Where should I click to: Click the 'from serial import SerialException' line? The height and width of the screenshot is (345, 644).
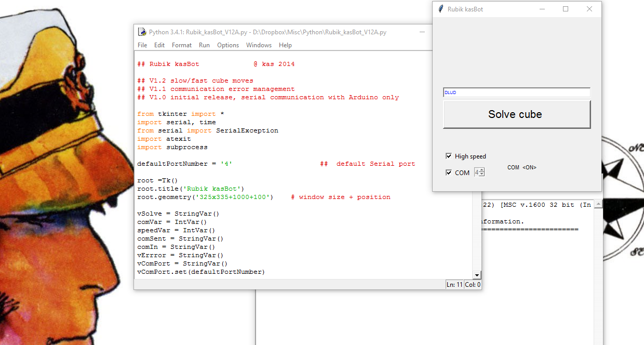tap(208, 130)
